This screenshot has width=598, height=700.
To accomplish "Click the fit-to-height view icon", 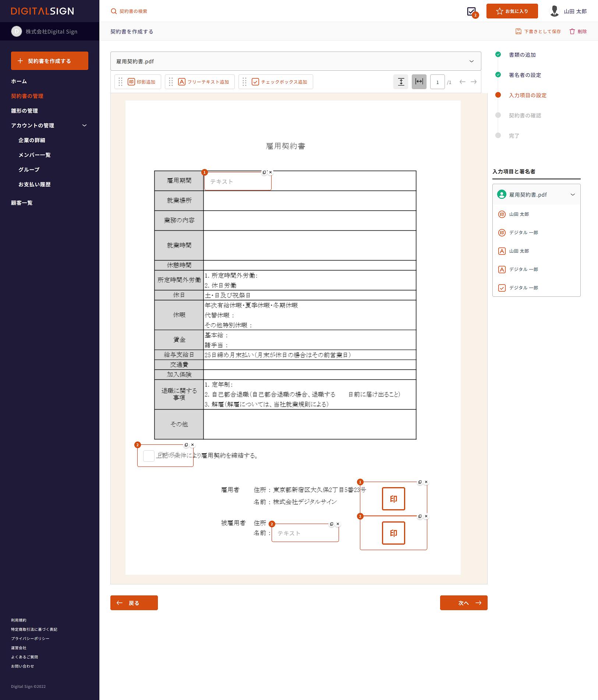I will (x=401, y=82).
